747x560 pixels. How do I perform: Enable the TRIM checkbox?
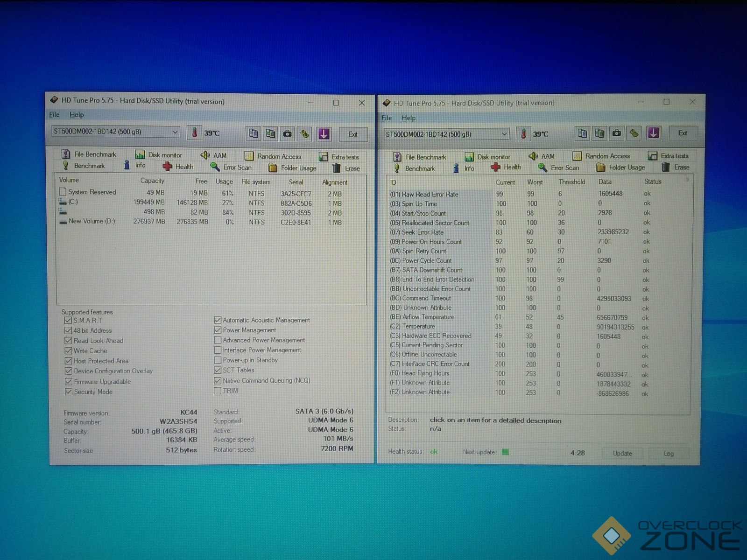(x=218, y=391)
